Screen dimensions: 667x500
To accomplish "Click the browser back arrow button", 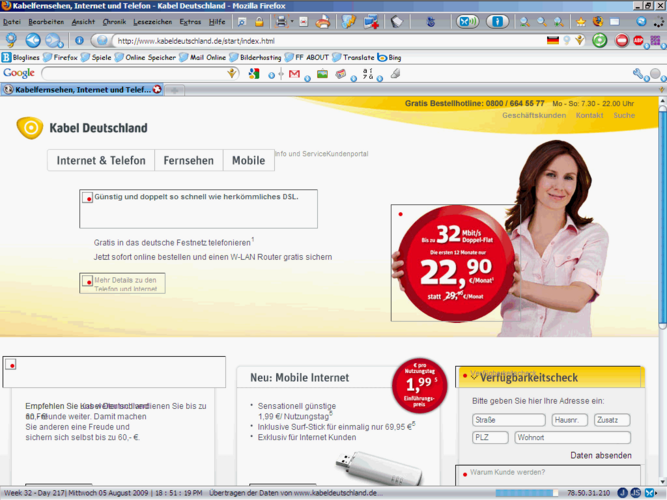I will click(x=33, y=41).
